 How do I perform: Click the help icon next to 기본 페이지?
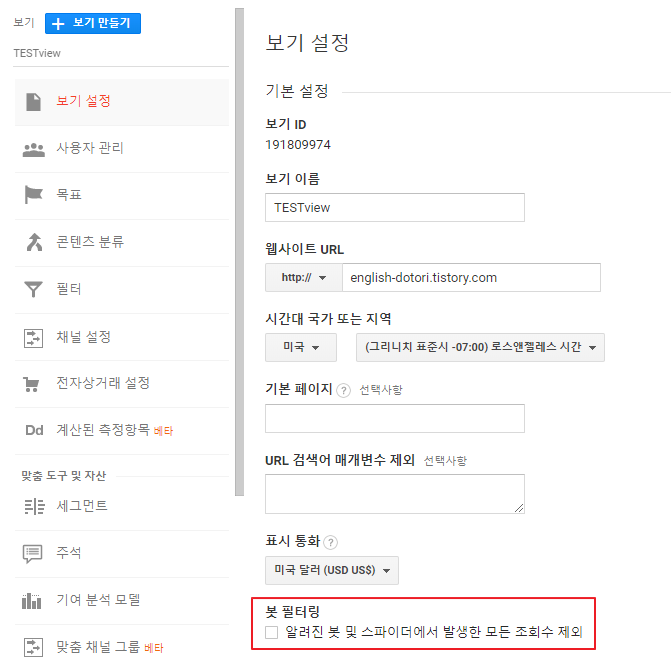point(343,390)
